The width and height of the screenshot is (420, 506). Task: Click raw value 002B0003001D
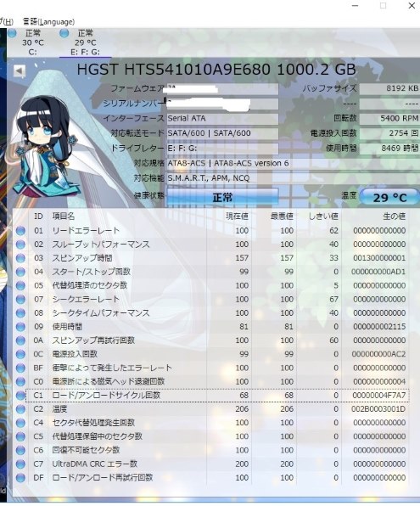pos(378,409)
